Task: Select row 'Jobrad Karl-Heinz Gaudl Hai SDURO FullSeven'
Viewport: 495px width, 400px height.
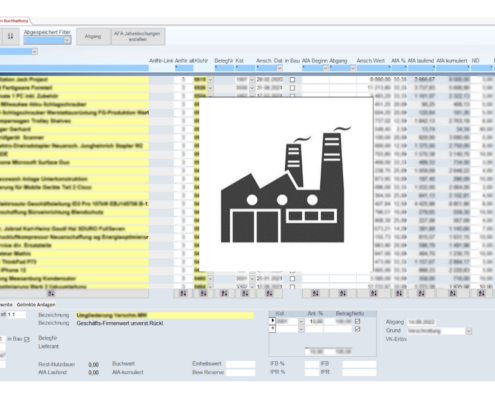Action: (x=74, y=229)
